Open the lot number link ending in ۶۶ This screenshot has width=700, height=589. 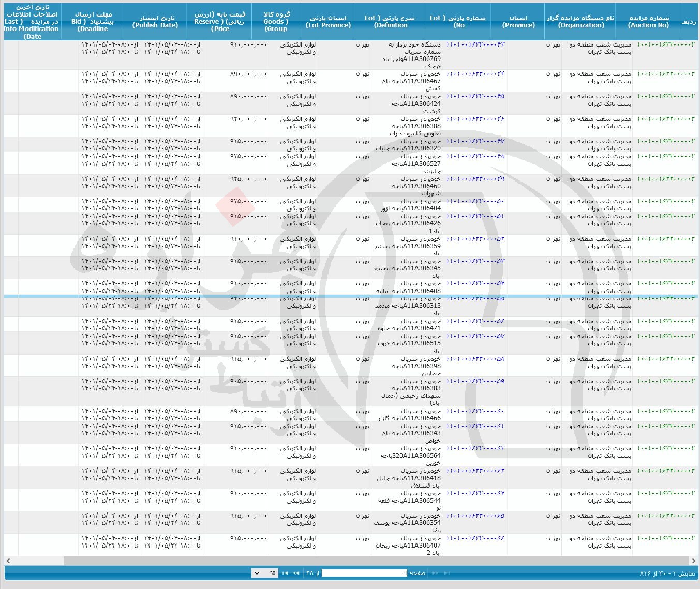click(475, 539)
